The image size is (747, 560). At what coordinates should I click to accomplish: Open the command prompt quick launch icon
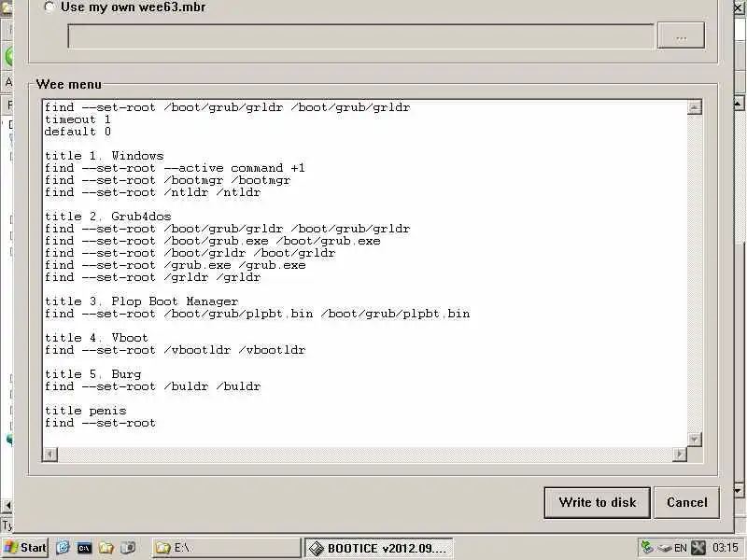click(84, 548)
